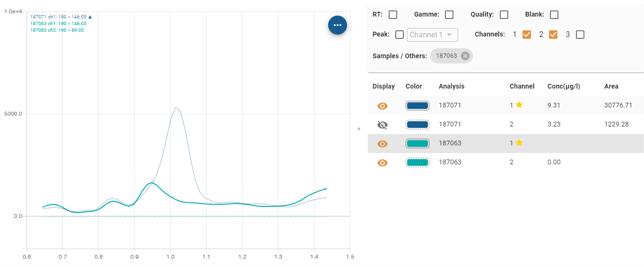Hide the 187063 channel 2 trace
Viewport: 644px width, 269px height.
click(x=383, y=162)
